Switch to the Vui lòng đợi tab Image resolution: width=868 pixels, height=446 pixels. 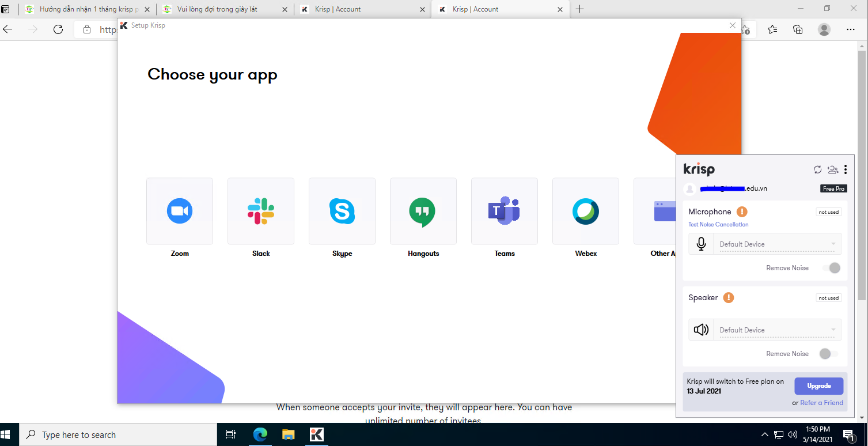click(225, 9)
